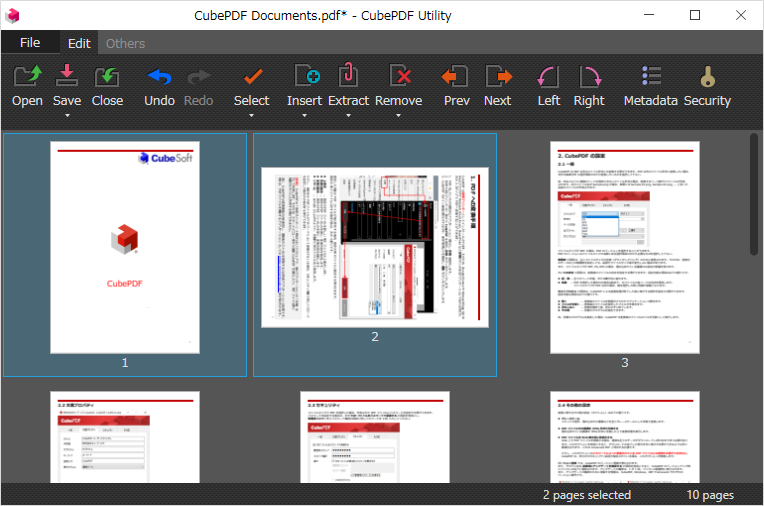Close the document with Close icon
This screenshot has height=506, width=764.
[107, 78]
